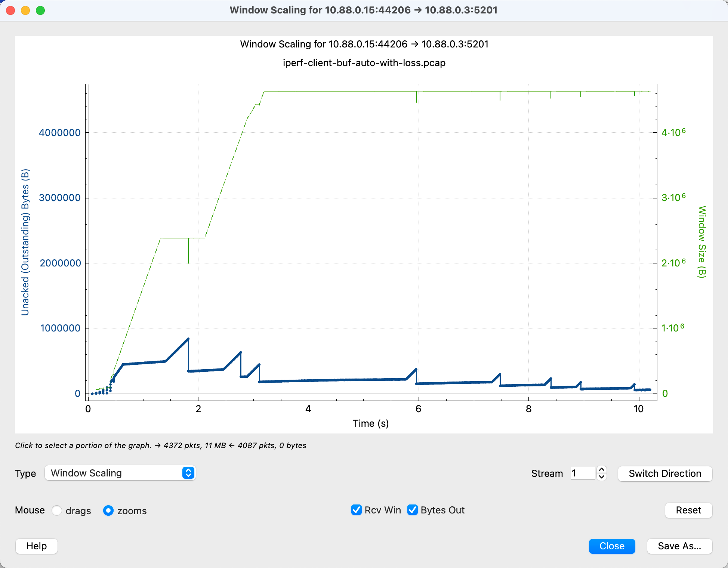Click the Stream stepper down arrow

tap(602, 477)
